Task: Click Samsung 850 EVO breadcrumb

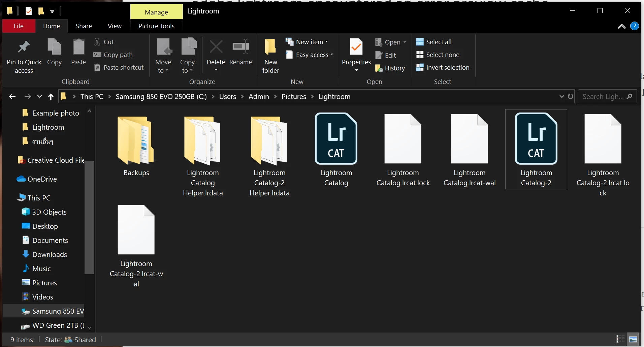Action: (x=161, y=97)
